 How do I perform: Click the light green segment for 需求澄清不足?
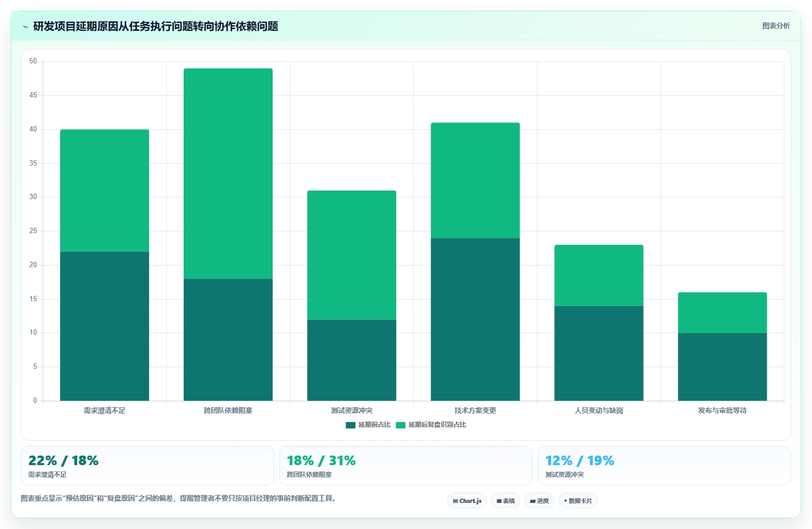click(x=104, y=191)
